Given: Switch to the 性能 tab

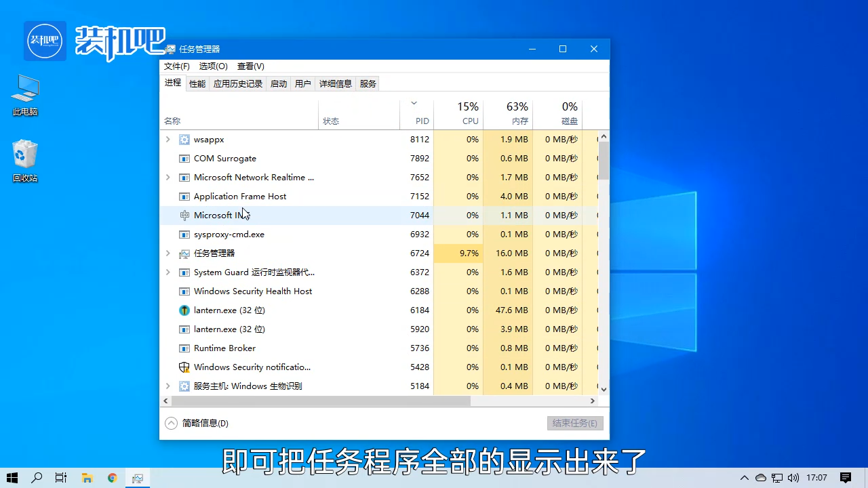Looking at the screenshot, I should coord(197,84).
